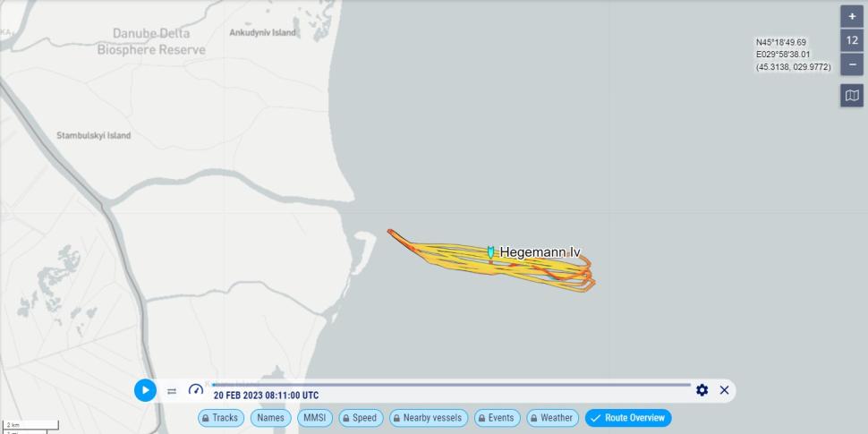The height and width of the screenshot is (434, 868).
Task: Show Nearby vessels option
Action: click(x=429, y=418)
